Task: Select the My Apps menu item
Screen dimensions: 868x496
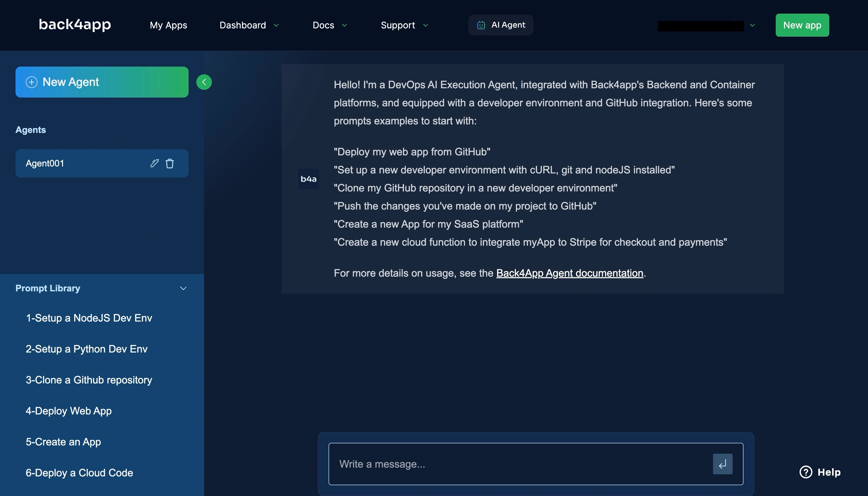Action: pos(168,25)
